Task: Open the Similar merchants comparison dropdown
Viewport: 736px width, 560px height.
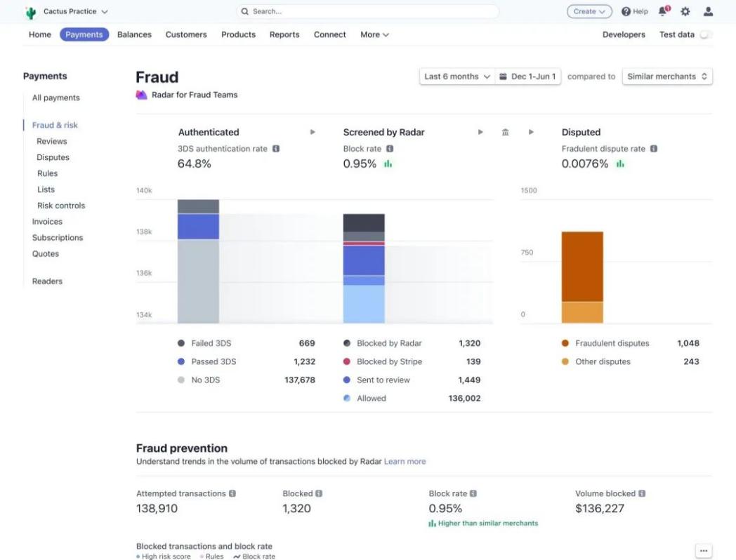Action: [x=666, y=76]
